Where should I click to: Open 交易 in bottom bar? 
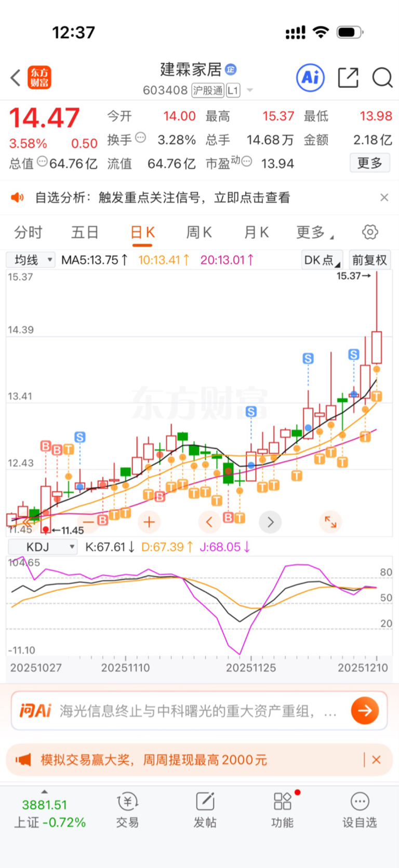(x=127, y=810)
